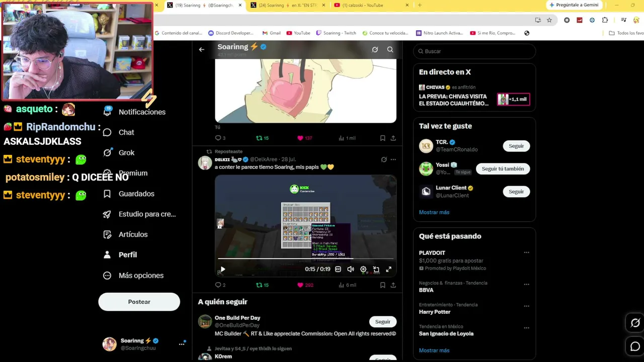The width and height of the screenshot is (644, 362).
Task: Switch to the (24) Soarinng en X tab
Action: (x=287, y=5)
